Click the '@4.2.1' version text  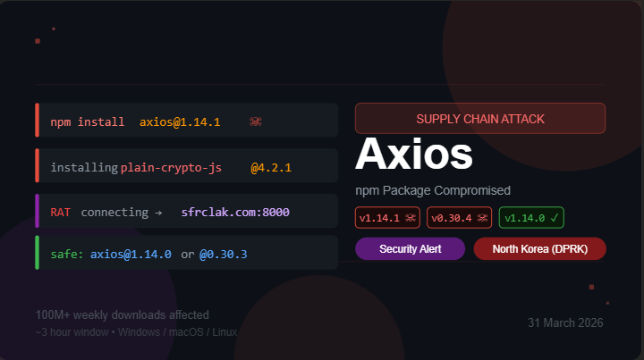point(271,167)
